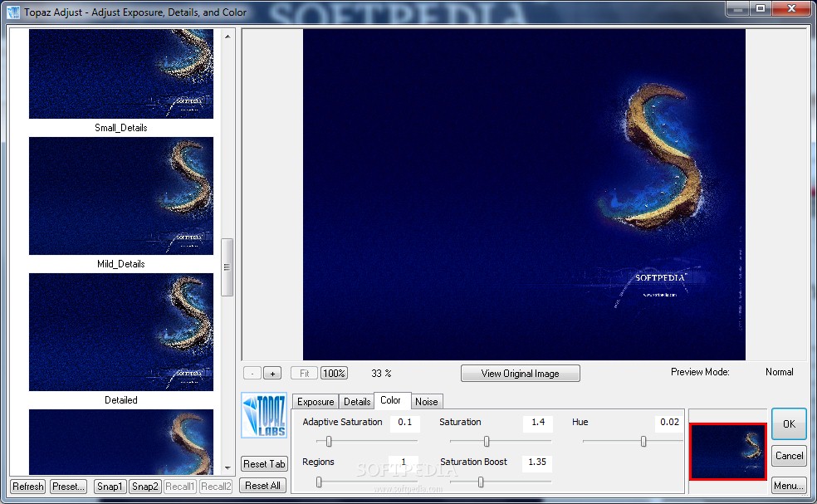Click the preset list scrollbar handle
817x504 pixels.
click(x=227, y=267)
